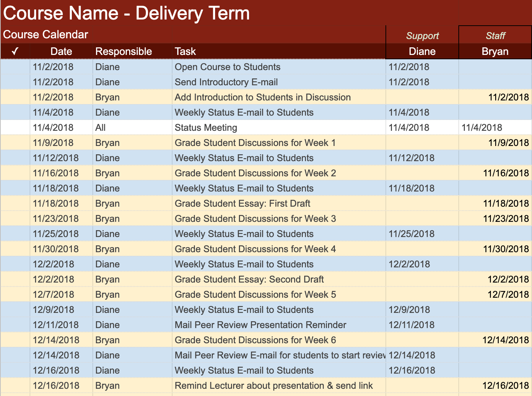
Task: Click checkmark cell for 'Grade Student Essay: First Draft'
Action: pos(15,203)
